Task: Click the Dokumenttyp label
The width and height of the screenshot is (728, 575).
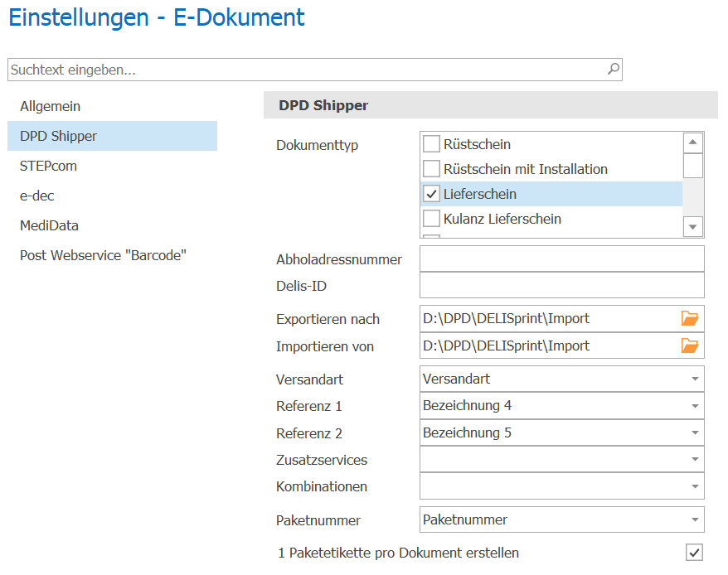Action: click(317, 145)
